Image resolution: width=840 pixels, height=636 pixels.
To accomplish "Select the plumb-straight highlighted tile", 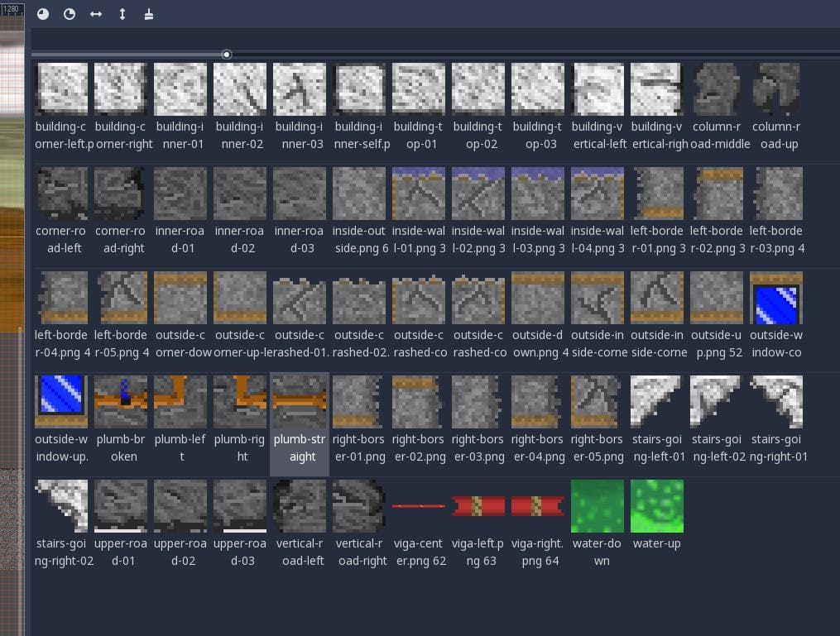I will (x=300, y=419).
